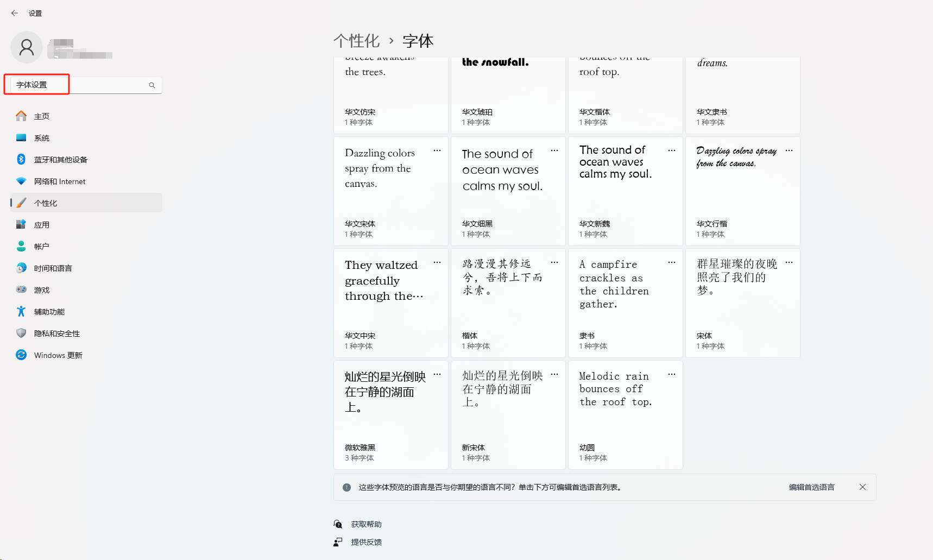Click the paintbrush icon for 个性化
933x560 pixels.
(21, 203)
